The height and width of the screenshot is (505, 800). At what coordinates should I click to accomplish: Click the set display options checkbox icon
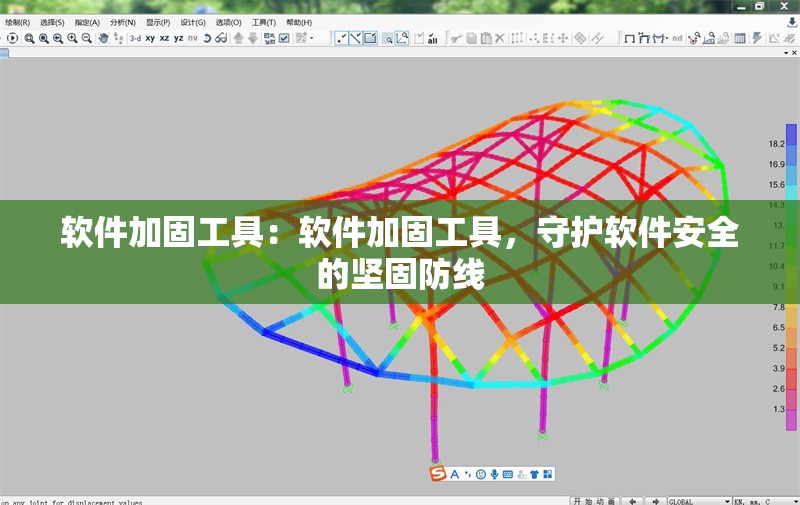[284, 38]
